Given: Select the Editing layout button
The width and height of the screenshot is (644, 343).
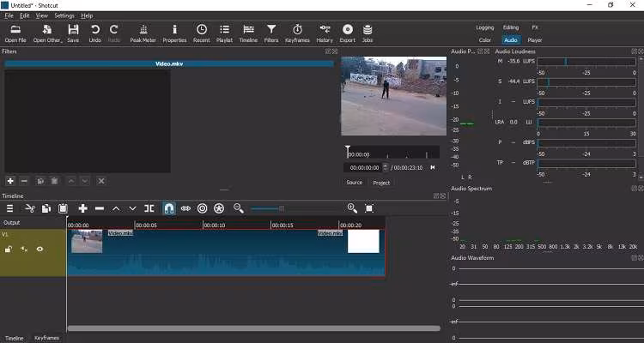Looking at the screenshot, I should click(x=511, y=27).
